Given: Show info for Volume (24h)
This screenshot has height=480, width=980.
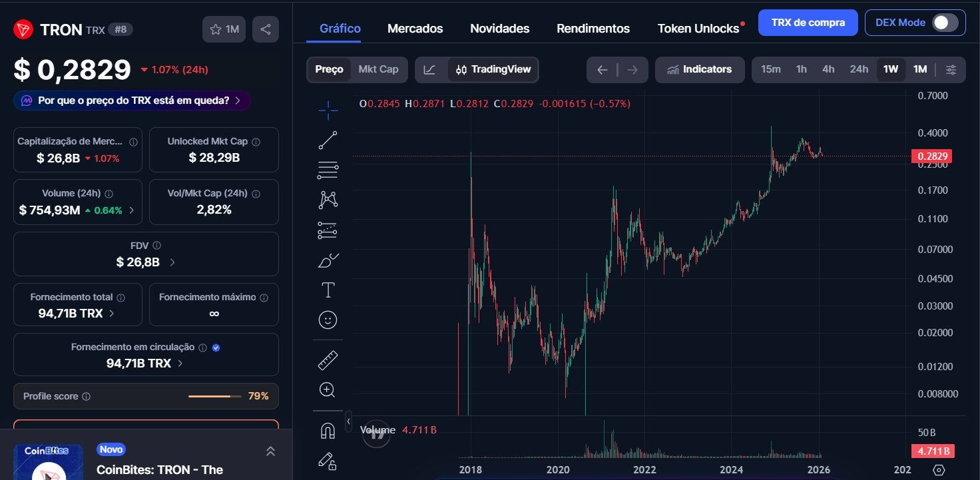Looking at the screenshot, I should pyautogui.click(x=109, y=194).
